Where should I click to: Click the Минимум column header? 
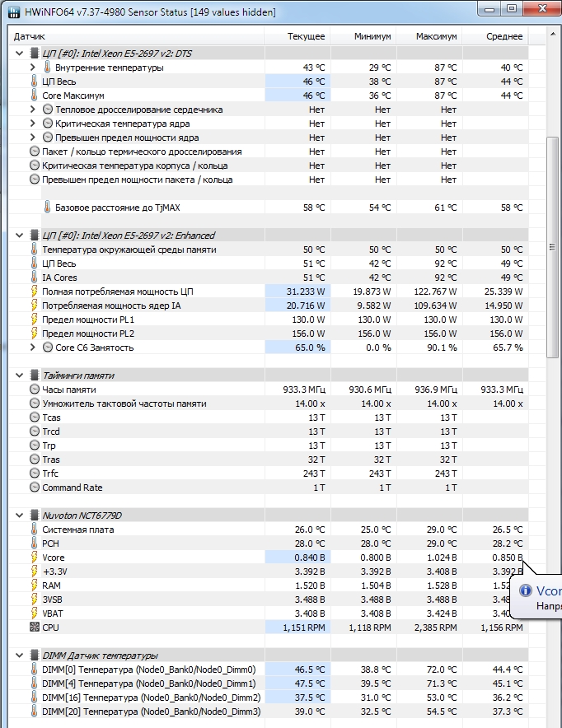click(363, 36)
